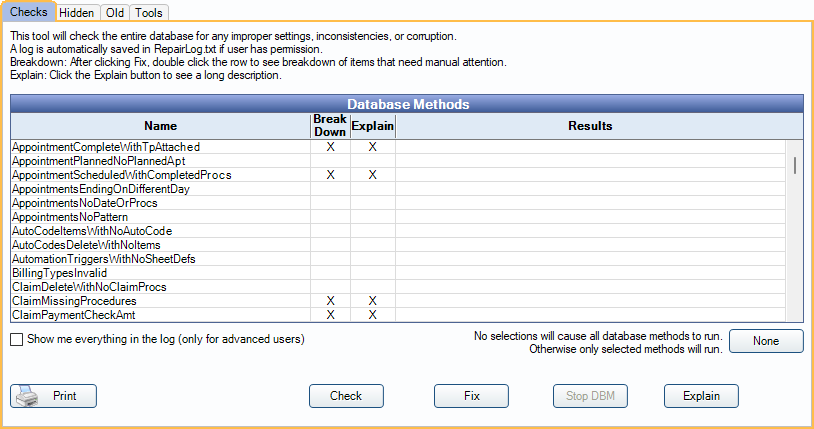Open the Old tab
Screen dimensions: 814x429
tap(115, 12)
